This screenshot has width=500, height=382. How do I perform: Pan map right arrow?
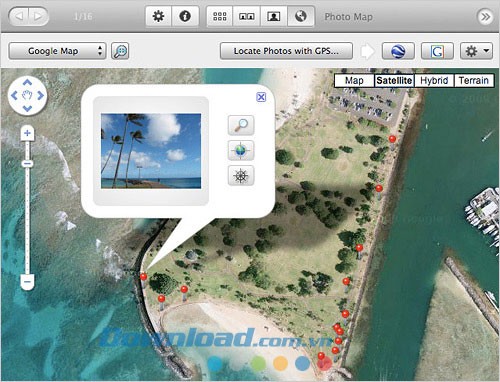coord(41,96)
